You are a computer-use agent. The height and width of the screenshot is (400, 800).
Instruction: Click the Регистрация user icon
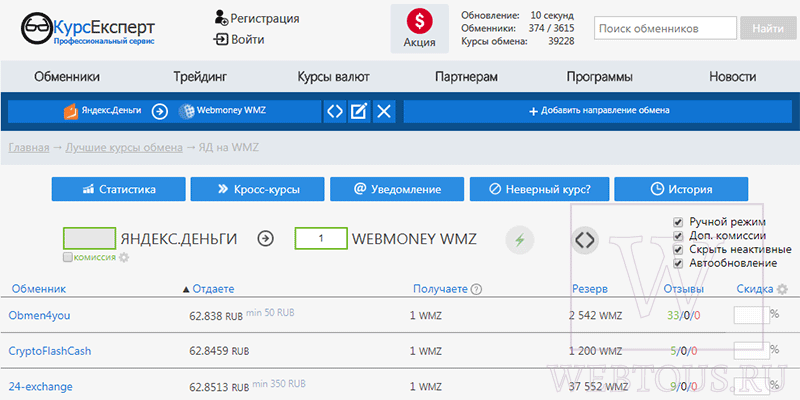[x=221, y=18]
